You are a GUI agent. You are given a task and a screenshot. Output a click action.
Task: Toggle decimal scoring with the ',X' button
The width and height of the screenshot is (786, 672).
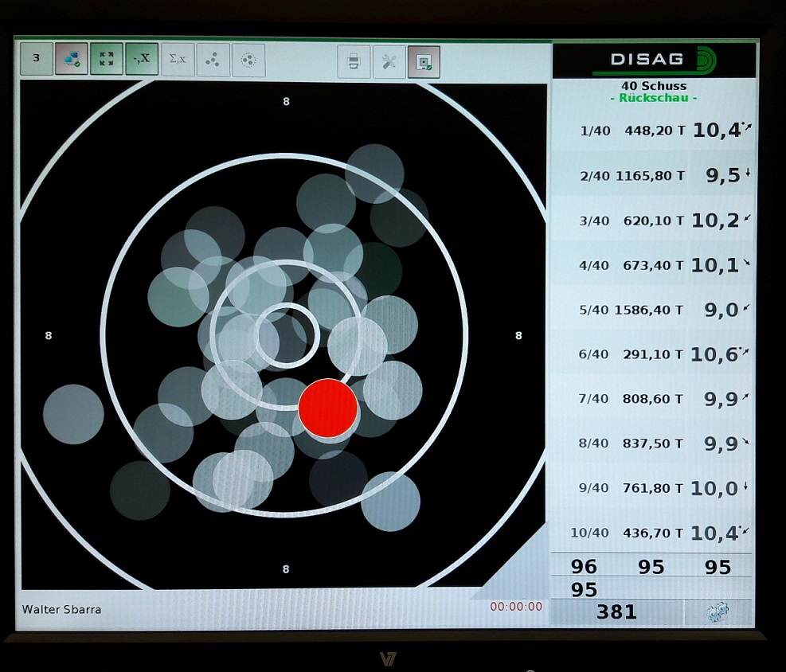142,59
